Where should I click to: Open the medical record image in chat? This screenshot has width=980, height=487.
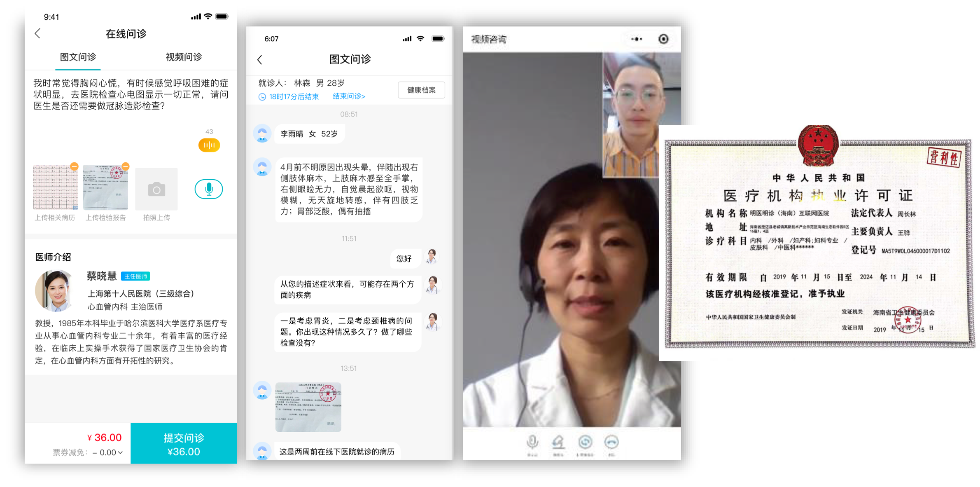click(308, 407)
